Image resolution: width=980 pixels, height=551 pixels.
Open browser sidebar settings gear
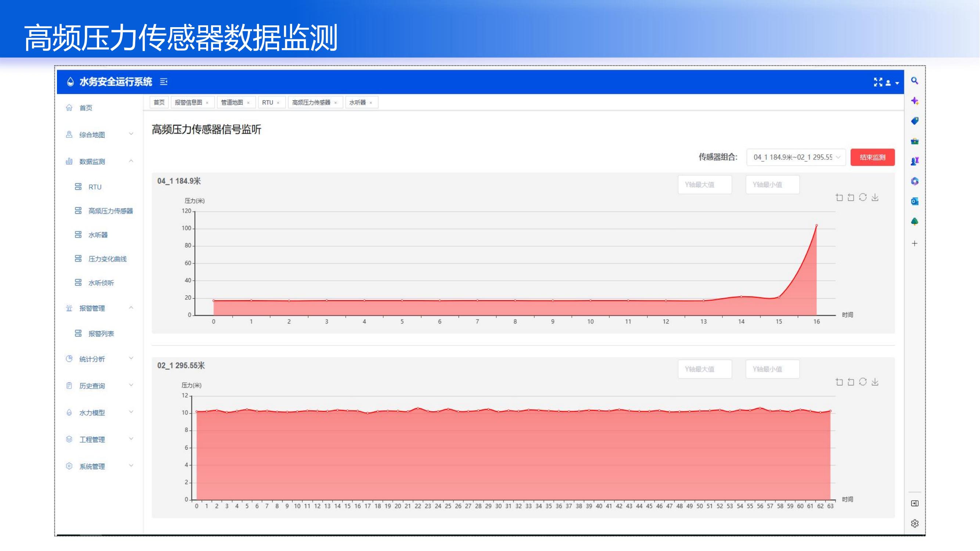pyautogui.click(x=915, y=523)
